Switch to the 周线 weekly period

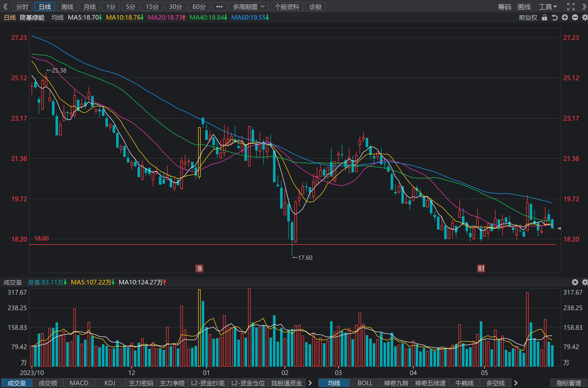click(67, 7)
